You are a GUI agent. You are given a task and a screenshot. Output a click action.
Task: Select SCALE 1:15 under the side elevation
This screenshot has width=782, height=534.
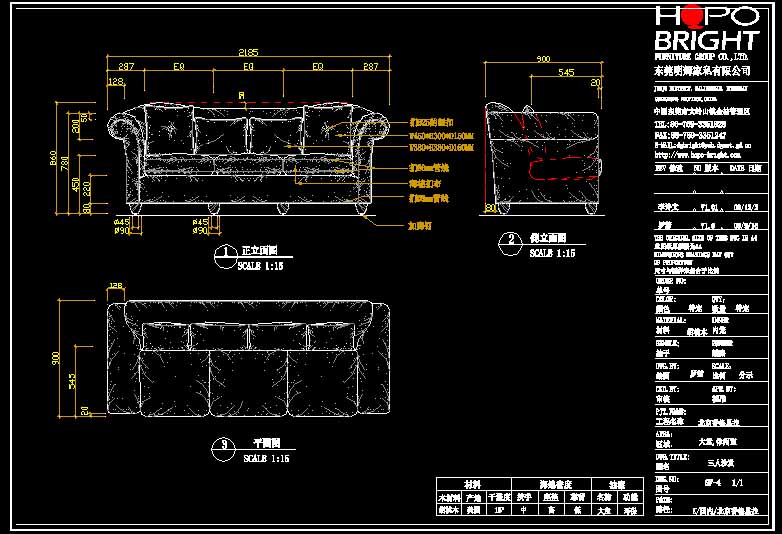553,253
